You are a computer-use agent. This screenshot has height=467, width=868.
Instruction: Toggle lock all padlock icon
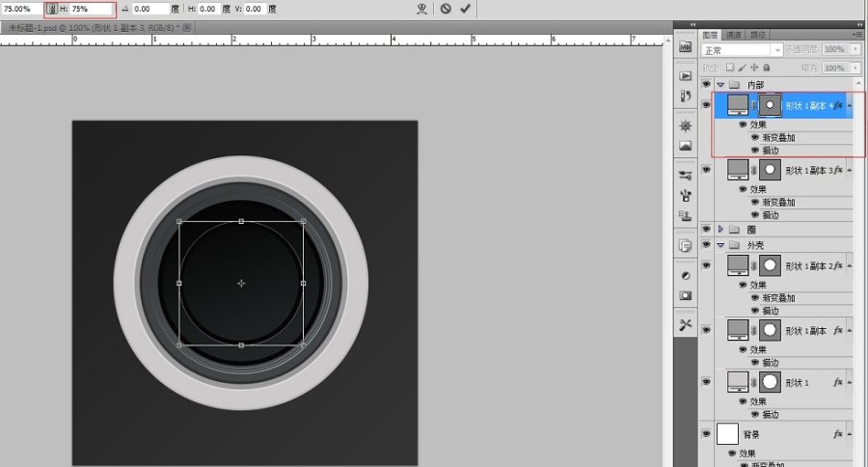point(767,68)
